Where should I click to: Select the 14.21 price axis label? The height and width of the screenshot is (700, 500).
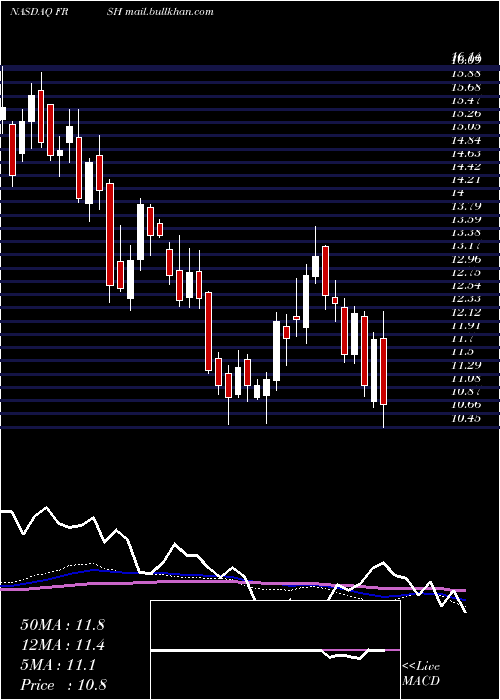tap(466, 179)
